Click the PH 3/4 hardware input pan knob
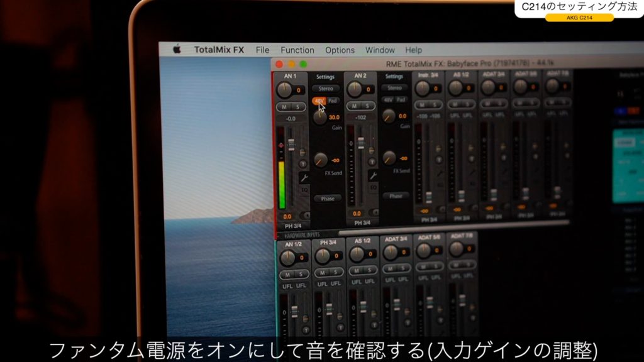Screen dimensions: 644x362 323,256
